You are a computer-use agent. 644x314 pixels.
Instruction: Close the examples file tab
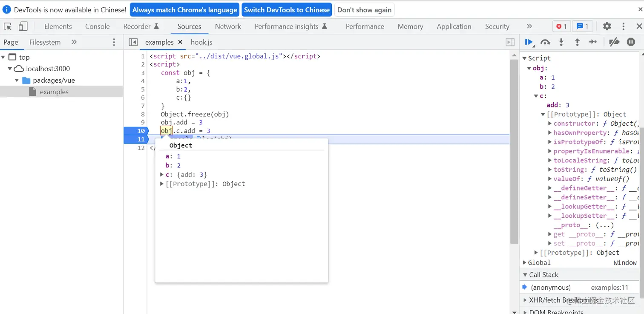(180, 42)
